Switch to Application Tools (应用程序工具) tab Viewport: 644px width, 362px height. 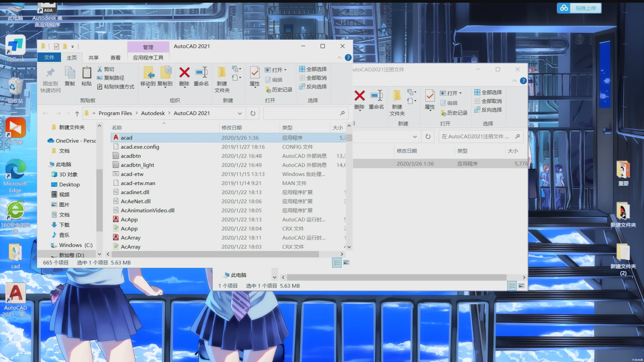point(148,58)
